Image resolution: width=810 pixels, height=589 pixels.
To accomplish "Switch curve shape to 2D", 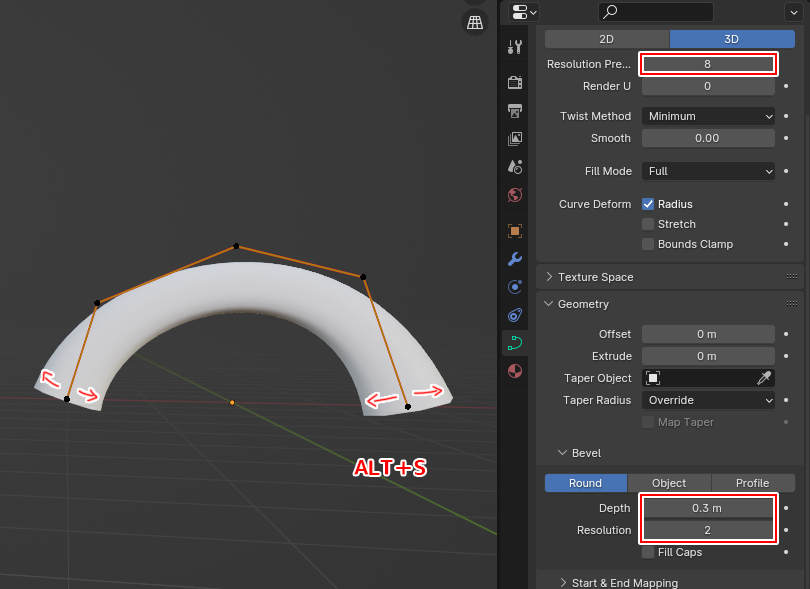I will (606, 39).
